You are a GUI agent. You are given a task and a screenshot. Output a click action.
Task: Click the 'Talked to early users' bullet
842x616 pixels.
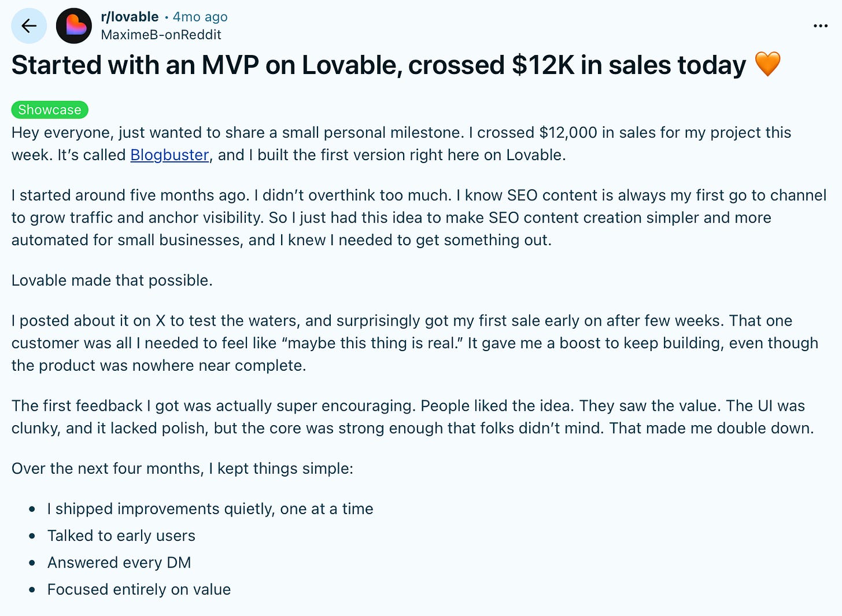click(x=121, y=536)
